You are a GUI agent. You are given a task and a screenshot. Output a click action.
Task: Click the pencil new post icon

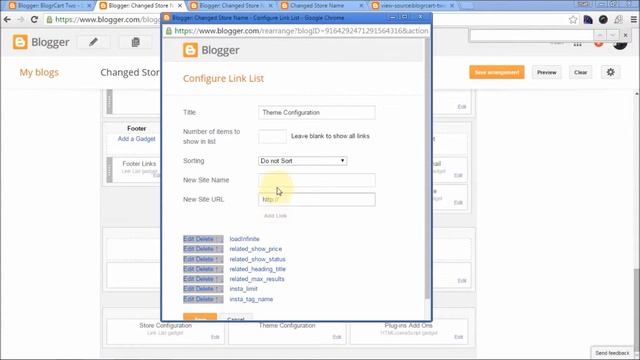pyautogui.click(x=93, y=42)
